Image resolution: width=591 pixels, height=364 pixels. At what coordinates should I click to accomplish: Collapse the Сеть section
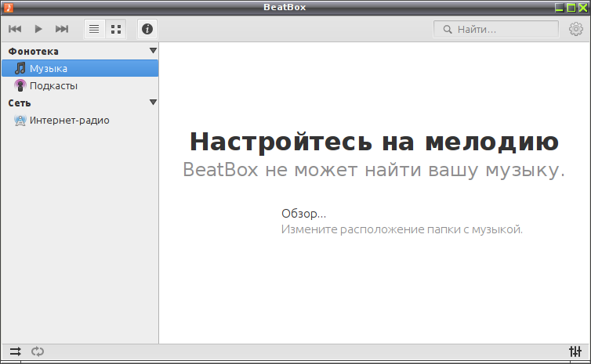coord(153,102)
